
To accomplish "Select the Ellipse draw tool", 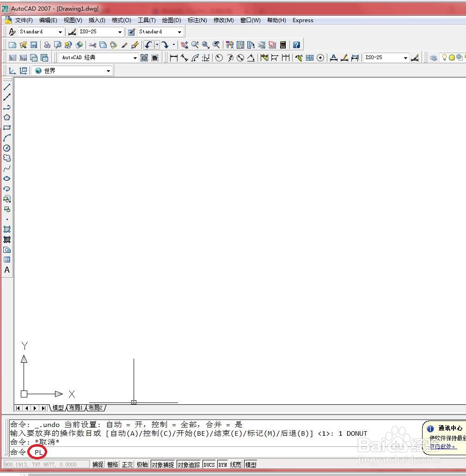I will click(7, 178).
